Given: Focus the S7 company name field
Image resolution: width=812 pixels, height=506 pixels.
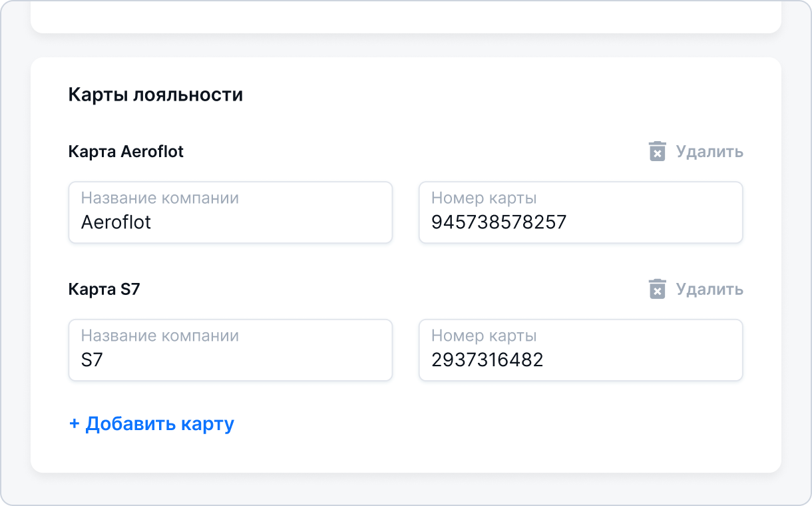Looking at the screenshot, I should pos(230,350).
